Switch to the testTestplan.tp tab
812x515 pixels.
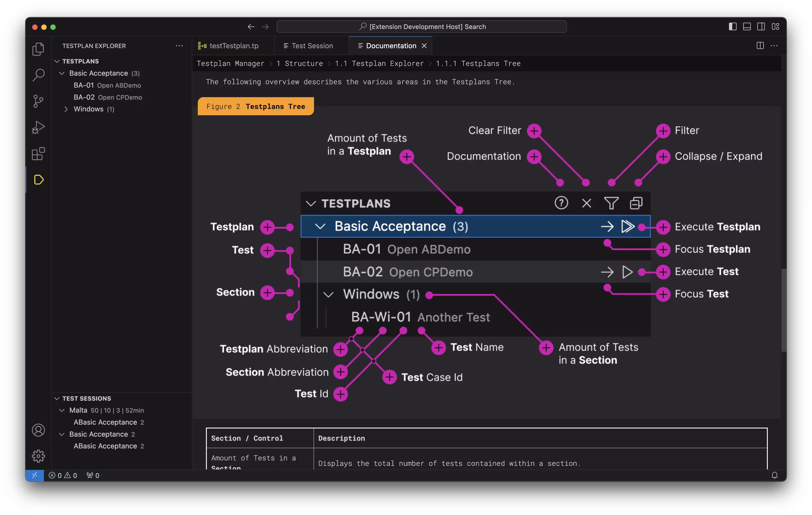pyautogui.click(x=233, y=46)
